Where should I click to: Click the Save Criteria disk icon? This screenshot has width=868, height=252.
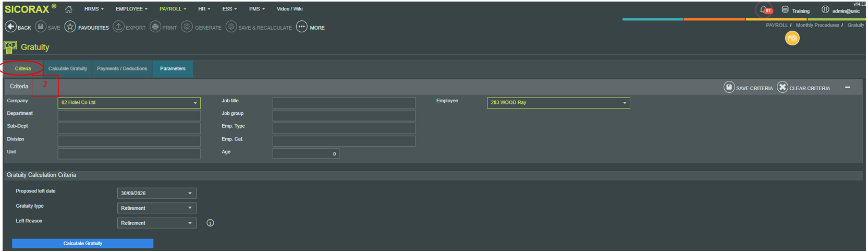(729, 87)
